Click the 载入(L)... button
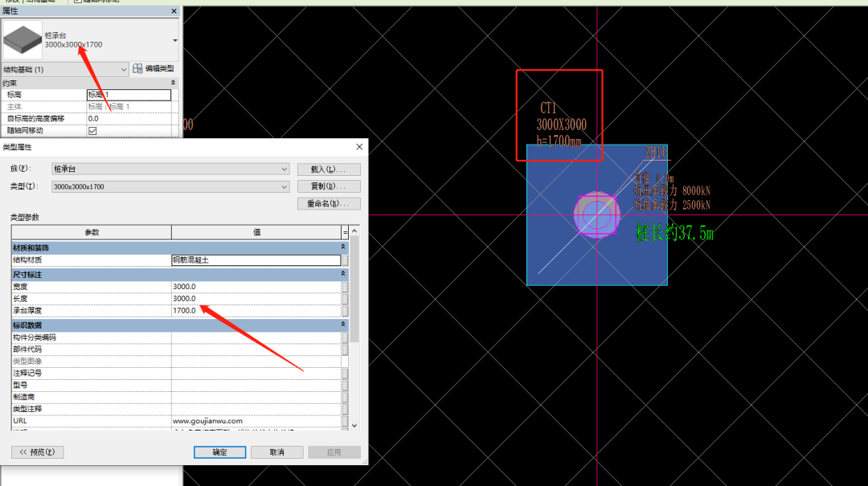Image resolution: width=868 pixels, height=486 pixels. 328,169
